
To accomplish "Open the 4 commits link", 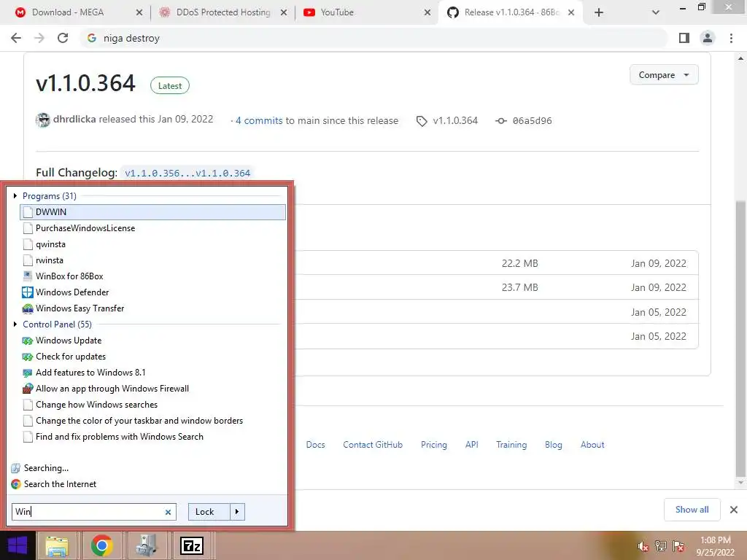I will [x=259, y=120].
